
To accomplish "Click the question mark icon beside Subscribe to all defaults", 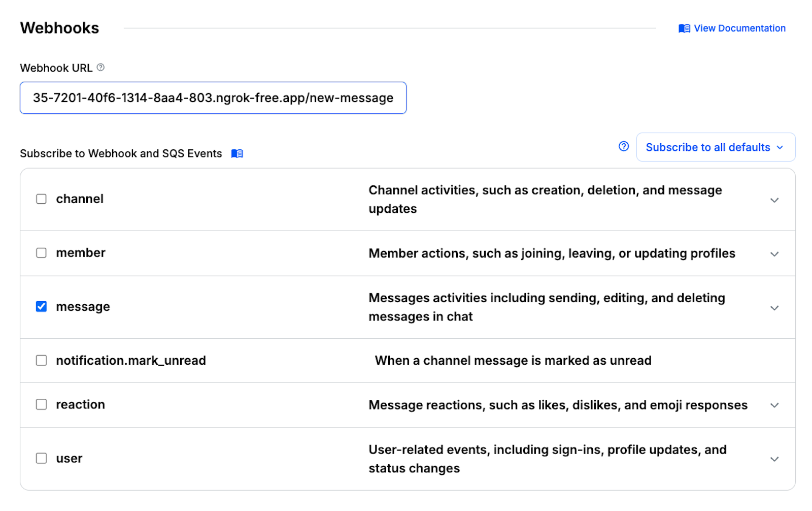I will coord(623,146).
